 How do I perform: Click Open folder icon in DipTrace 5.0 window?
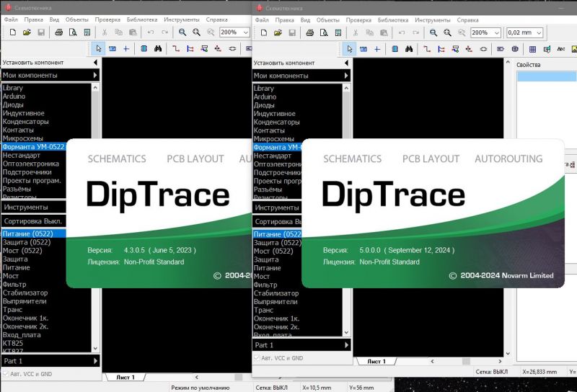click(278, 32)
